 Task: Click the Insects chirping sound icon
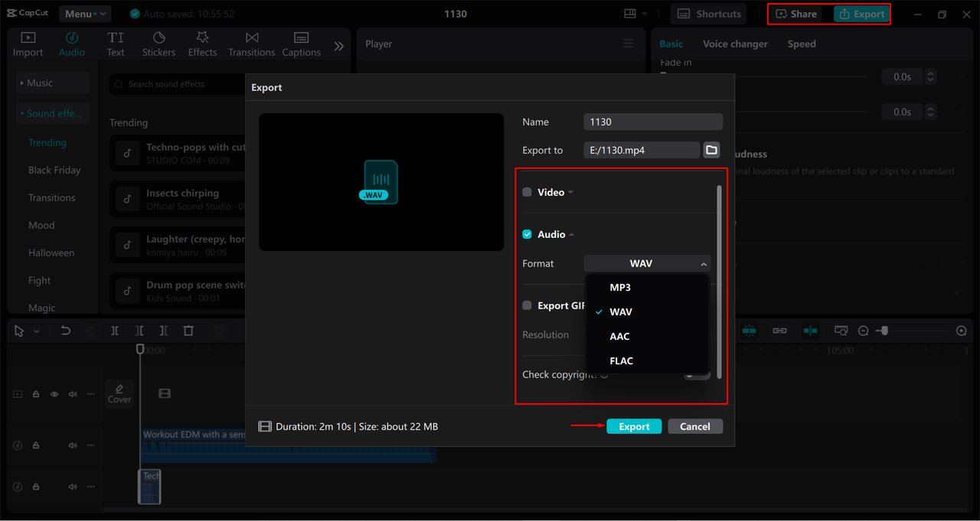click(128, 199)
